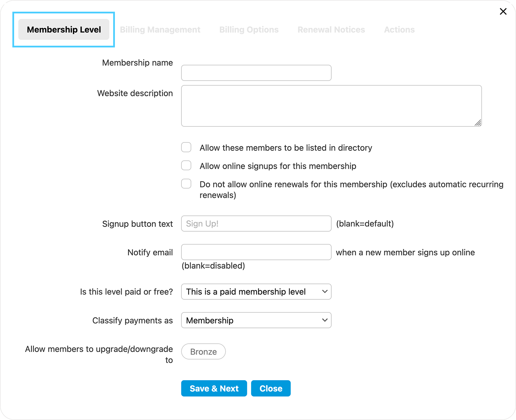Select the Membership Level tab
The height and width of the screenshot is (420, 516).
[x=64, y=30]
